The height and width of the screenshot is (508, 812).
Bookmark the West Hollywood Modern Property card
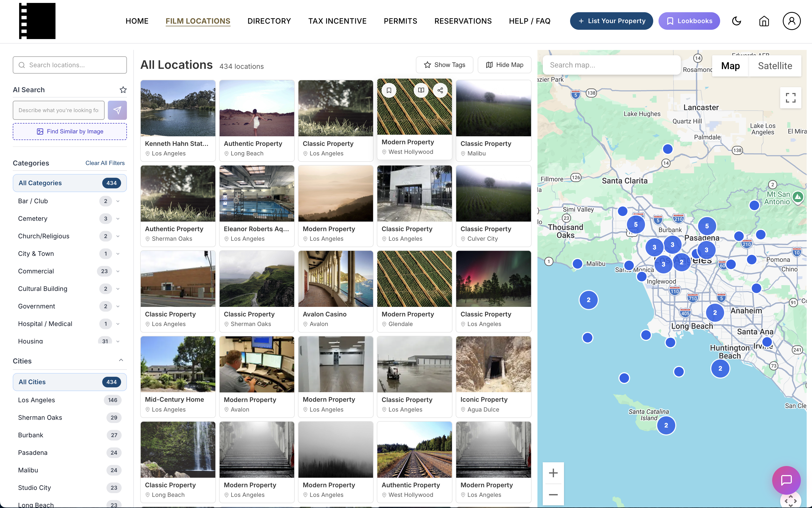click(389, 90)
